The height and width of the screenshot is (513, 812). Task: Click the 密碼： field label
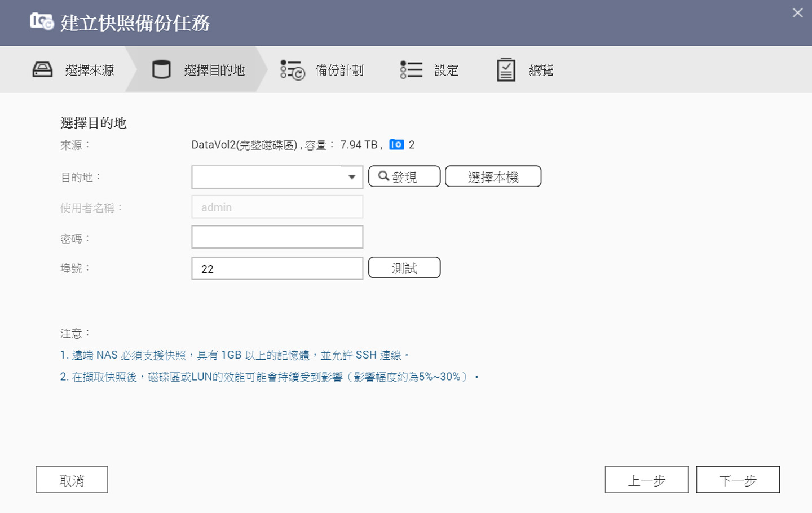click(x=76, y=239)
